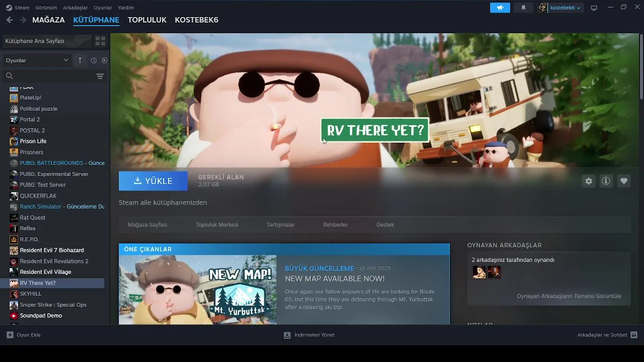644x362 pixels.
Task: Go back with the left arrow
Action: [x=10, y=20]
